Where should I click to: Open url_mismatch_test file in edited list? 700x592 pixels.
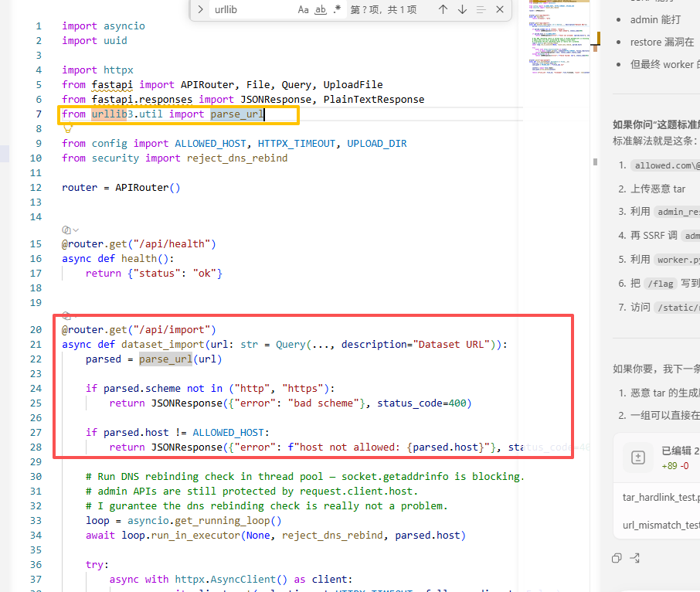point(661,525)
